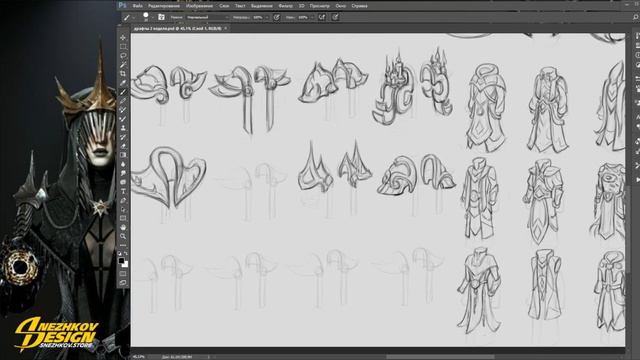Reset default foreground and background colors

coord(120,253)
